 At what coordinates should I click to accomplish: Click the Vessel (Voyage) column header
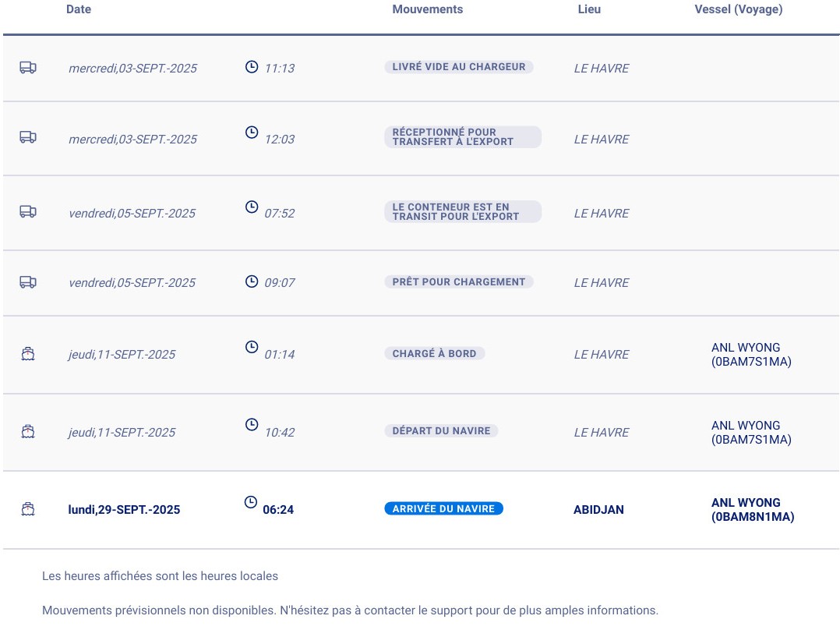[x=738, y=9]
